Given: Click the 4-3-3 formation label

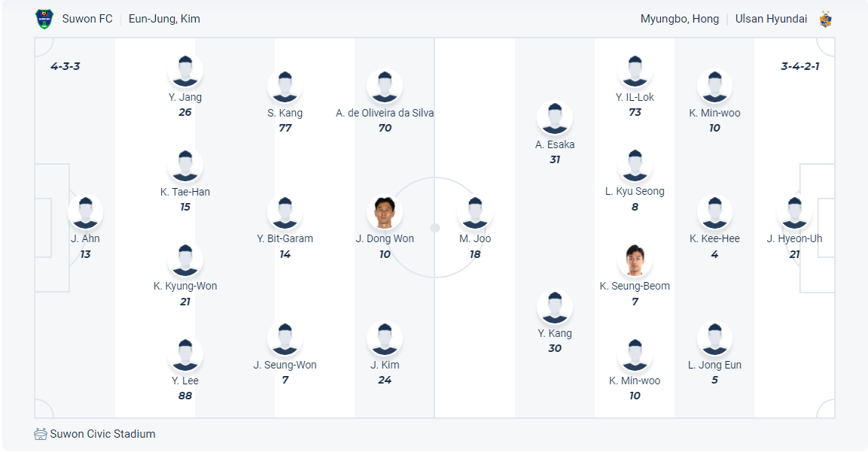Looking at the screenshot, I should 65,66.
